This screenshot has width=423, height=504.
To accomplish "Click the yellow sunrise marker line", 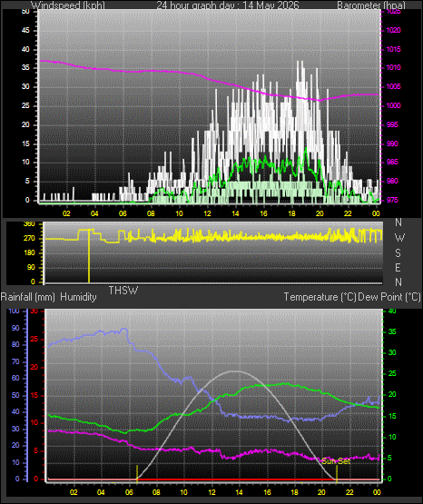I will coord(137,473).
